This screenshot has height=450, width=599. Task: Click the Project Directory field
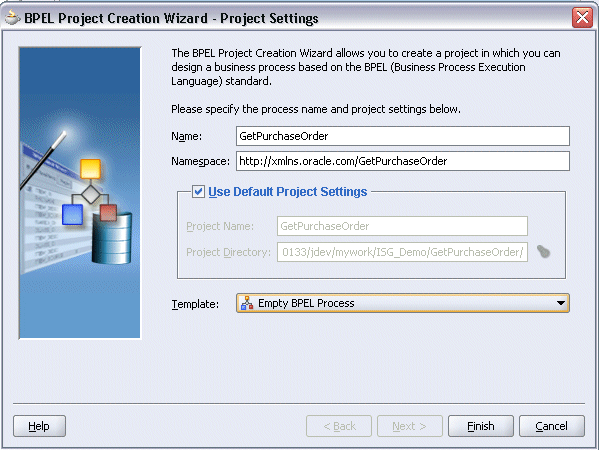(x=402, y=252)
